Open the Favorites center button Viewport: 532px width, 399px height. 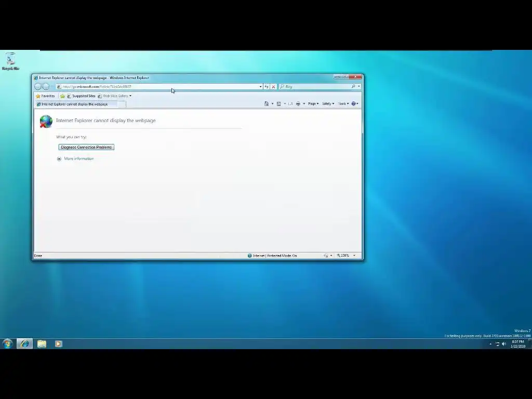click(x=45, y=96)
